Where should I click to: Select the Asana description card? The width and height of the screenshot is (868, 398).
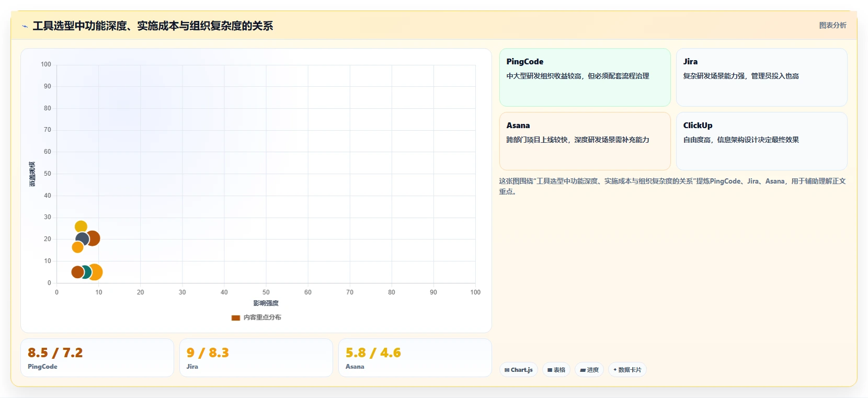(585, 141)
